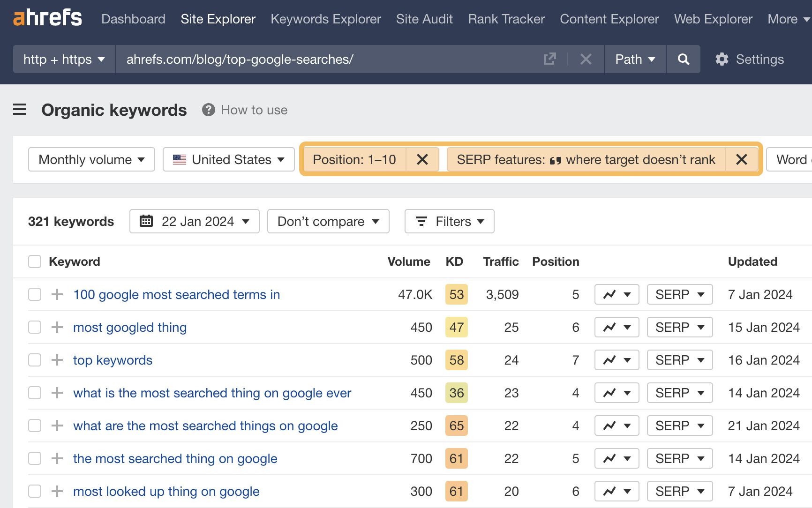This screenshot has width=812, height=508.
Task: Open the hamburger menu beside Organic keywords
Action: (20, 109)
